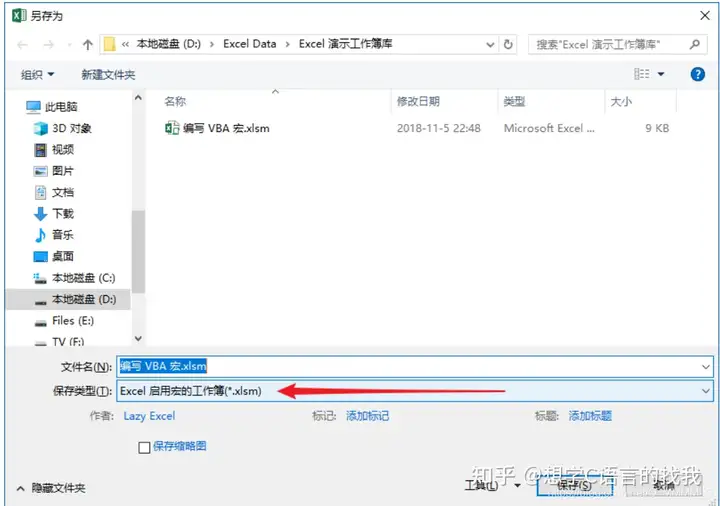Open the Help question mark icon
Viewport: 720px width, 506px height.
[698, 74]
